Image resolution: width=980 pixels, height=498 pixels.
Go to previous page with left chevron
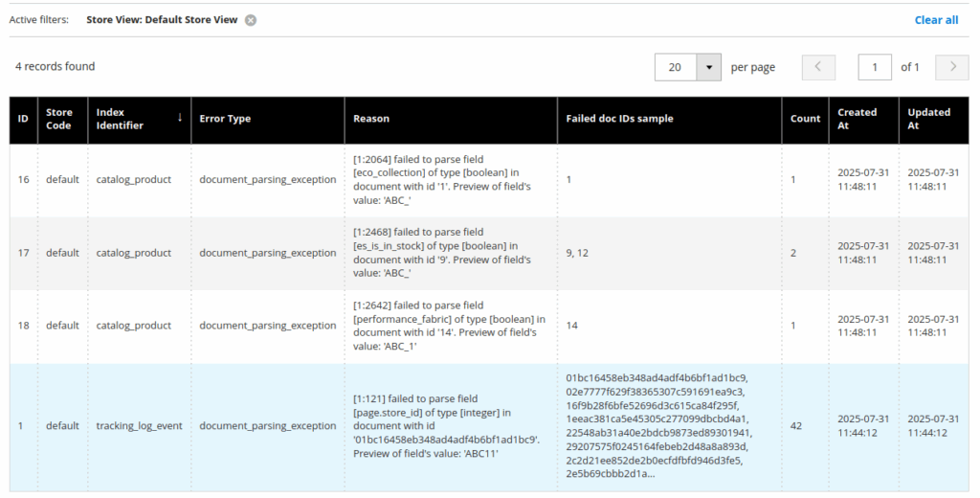tap(818, 67)
